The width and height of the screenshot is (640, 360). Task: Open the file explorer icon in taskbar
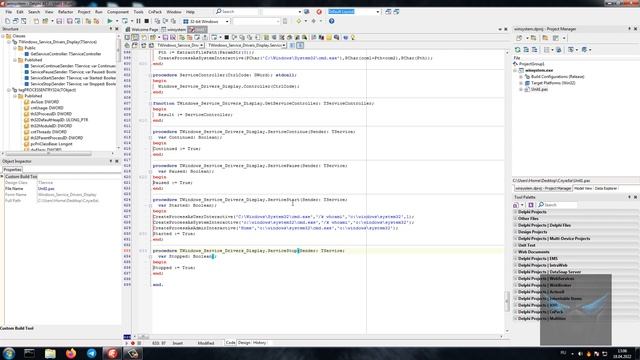coord(50,353)
